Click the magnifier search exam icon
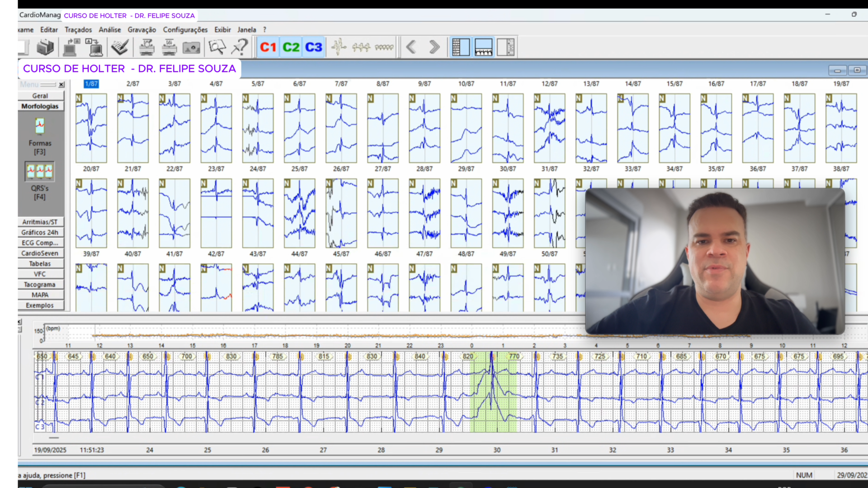 (217, 47)
